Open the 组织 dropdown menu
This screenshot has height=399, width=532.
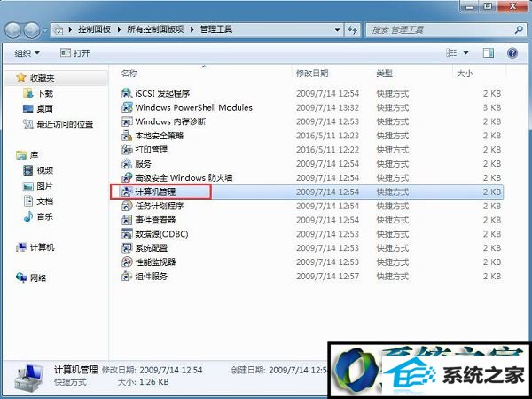(x=27, y=53)
